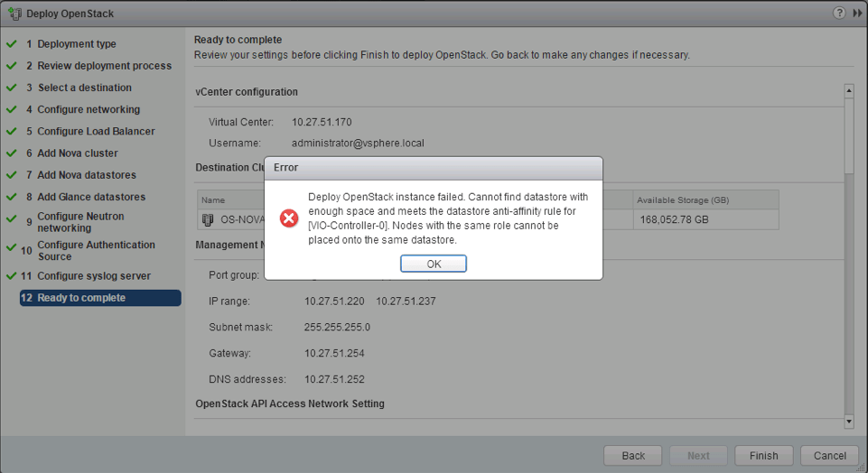
Task: Click the green checkmark beside Deployment type
Action: 11,43
